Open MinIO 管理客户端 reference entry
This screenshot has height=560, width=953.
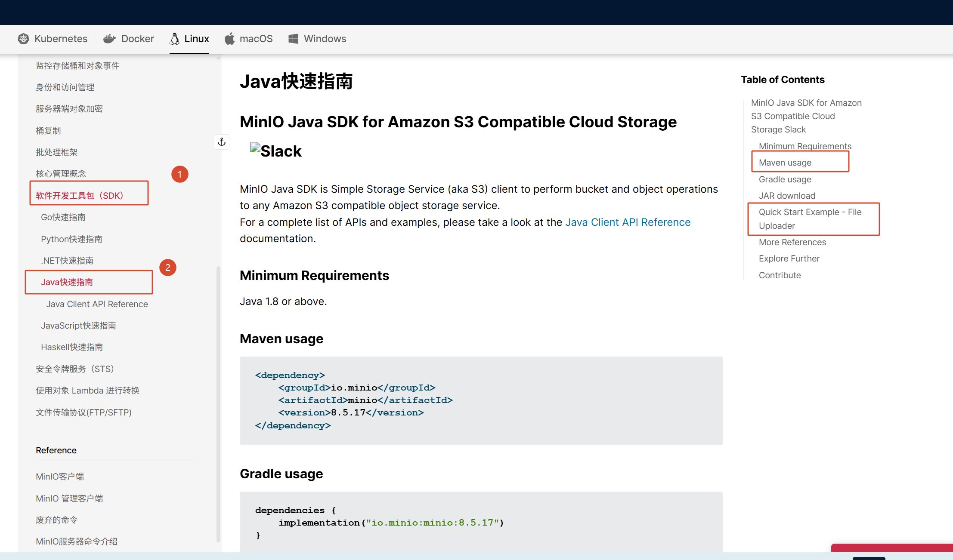(x=69, y=498)
